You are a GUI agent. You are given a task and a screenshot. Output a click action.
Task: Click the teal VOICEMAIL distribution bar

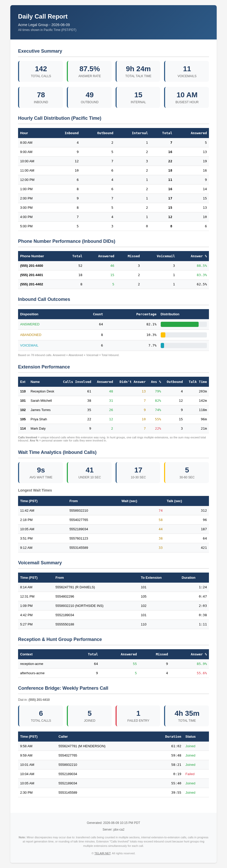pos(162,345)
